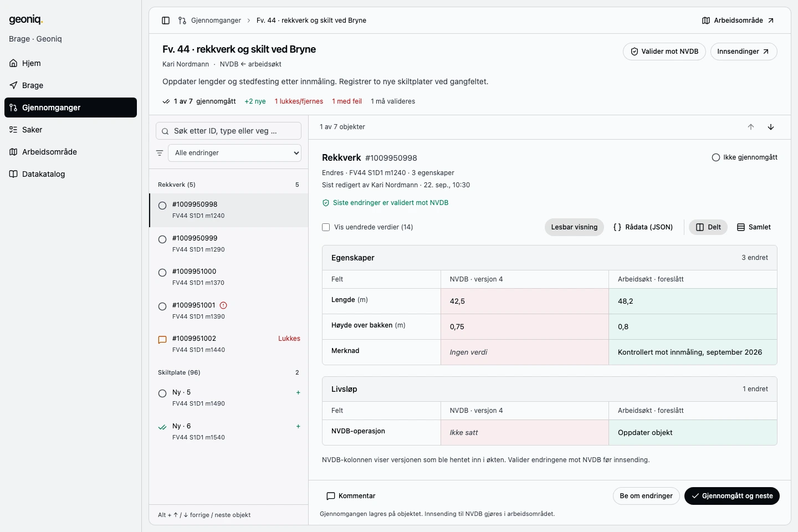Select the Samlet layout view
Viewport: 798px width, 532px height.
[x=754, y=227]
